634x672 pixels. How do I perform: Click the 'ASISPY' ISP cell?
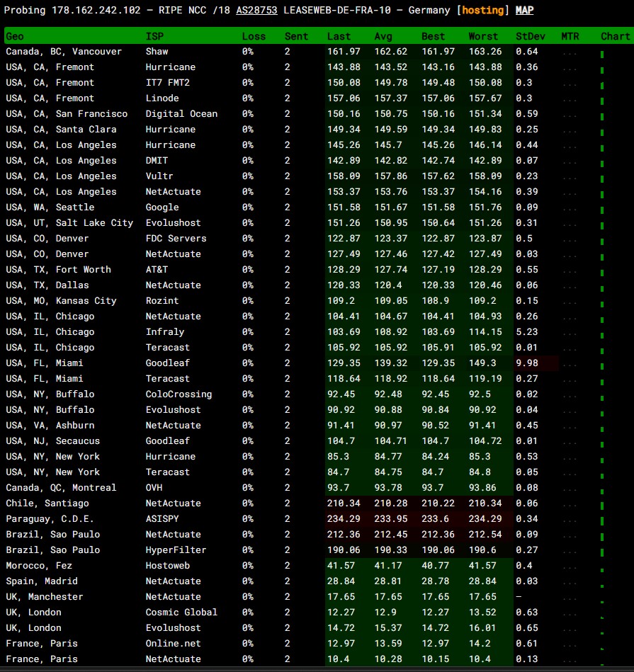(162, 519)
